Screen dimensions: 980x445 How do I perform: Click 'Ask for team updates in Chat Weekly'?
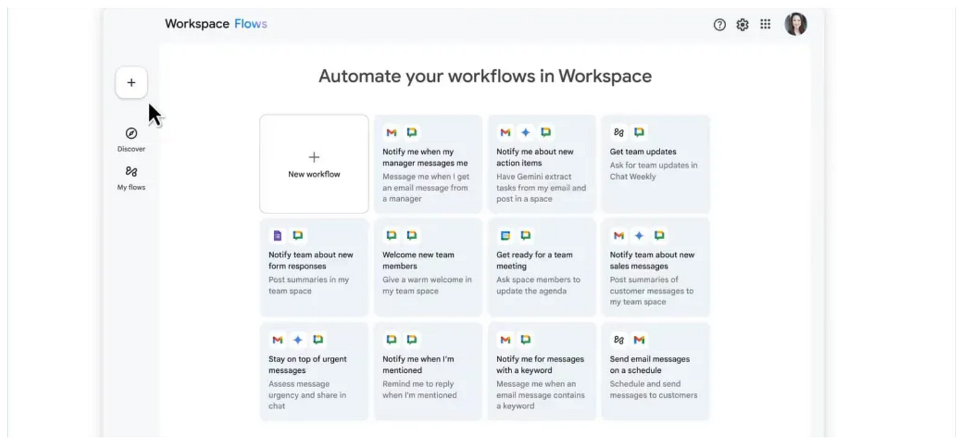654,171
